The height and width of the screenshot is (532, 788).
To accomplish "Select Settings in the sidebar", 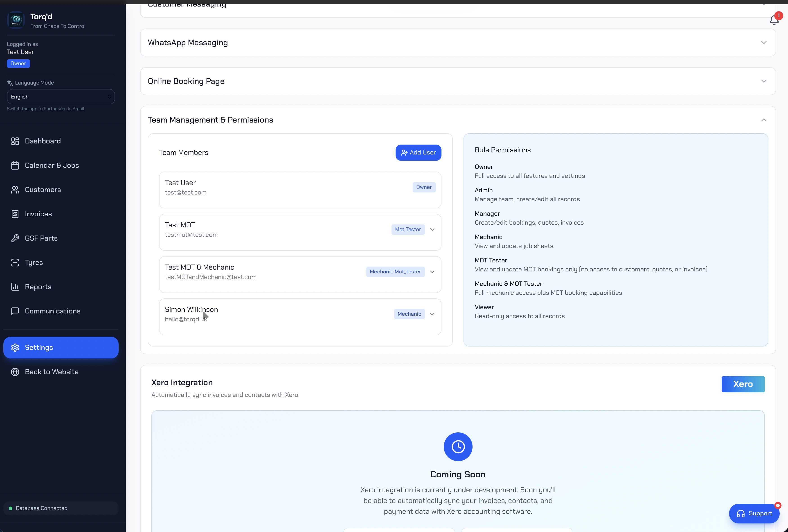I will click(x=61, y=348).
